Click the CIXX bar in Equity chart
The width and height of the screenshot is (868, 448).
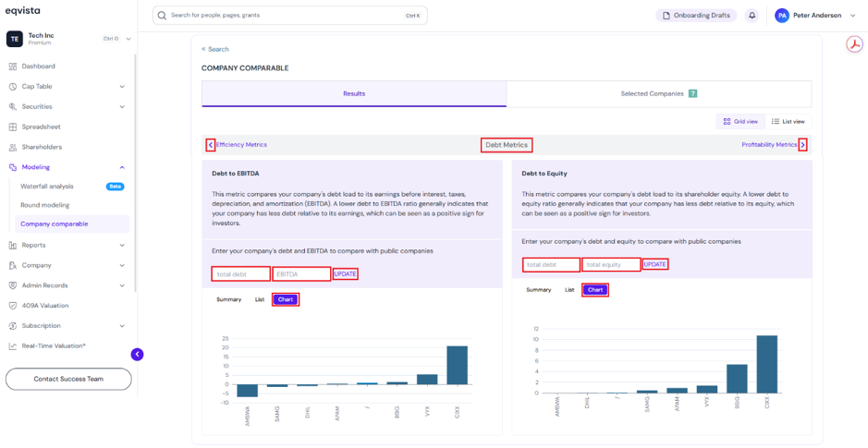[767, 364]
